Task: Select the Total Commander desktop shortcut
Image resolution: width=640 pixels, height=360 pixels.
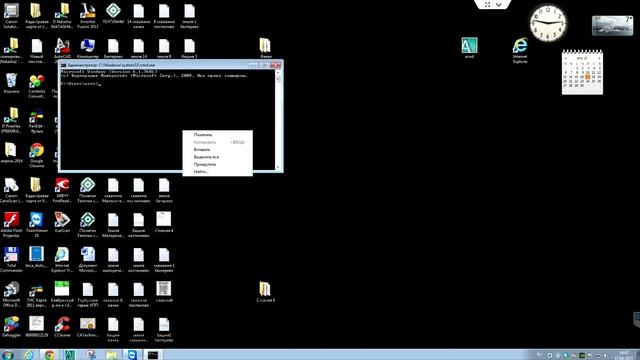Action: tap(11, 260)
